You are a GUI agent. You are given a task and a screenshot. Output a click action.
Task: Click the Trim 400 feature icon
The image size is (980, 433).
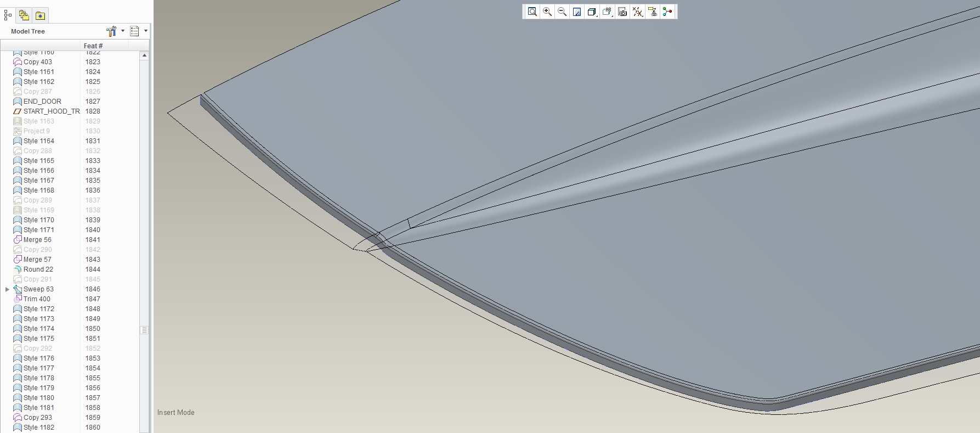click(x=18, y=299)
